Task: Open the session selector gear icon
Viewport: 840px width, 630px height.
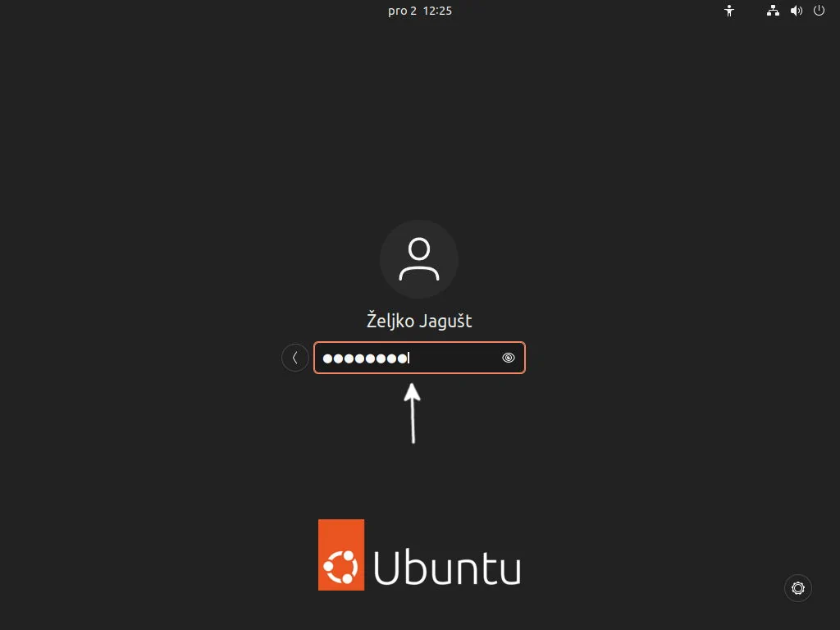Action: click(x=797, y=588)
